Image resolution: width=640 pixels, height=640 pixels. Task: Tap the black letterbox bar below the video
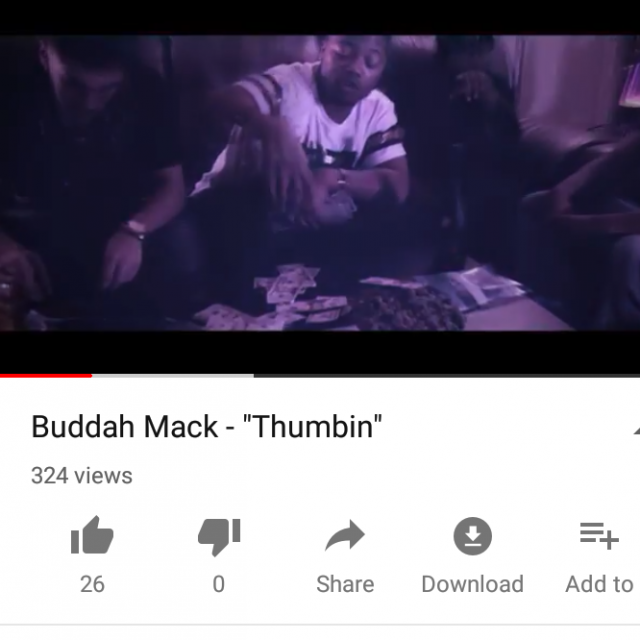coord(320,352)
